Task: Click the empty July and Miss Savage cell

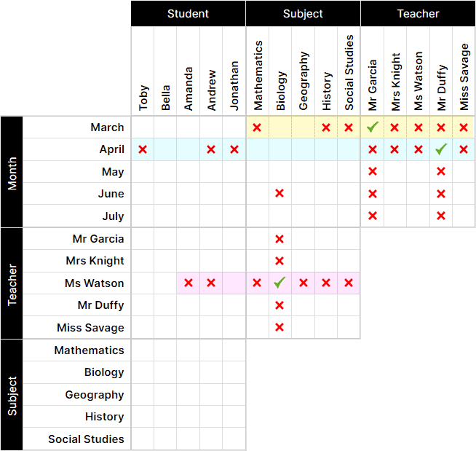Action: click(x=464, y=216)
